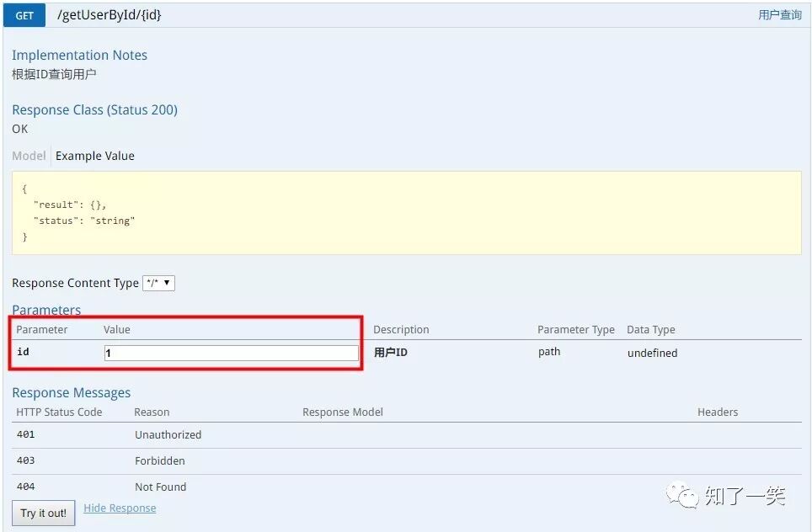Click the Not Found reason text

(x=160, y=487)
